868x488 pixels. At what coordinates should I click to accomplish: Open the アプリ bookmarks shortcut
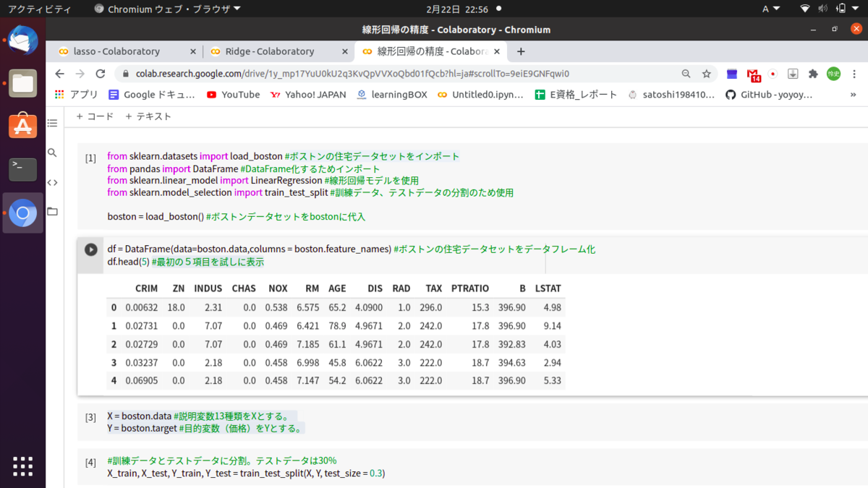point(77,95)
